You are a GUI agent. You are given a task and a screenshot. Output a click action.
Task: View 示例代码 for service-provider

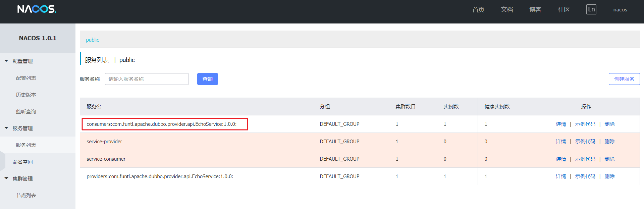pos(585,142)
